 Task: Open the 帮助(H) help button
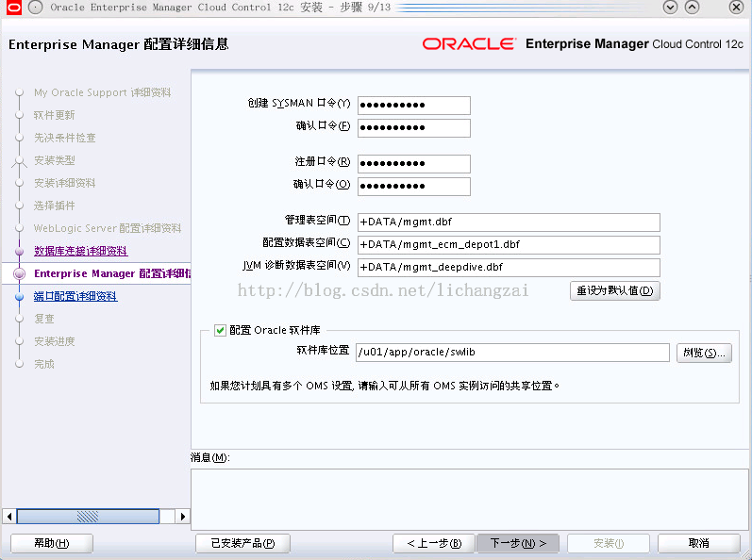point(52,543)
